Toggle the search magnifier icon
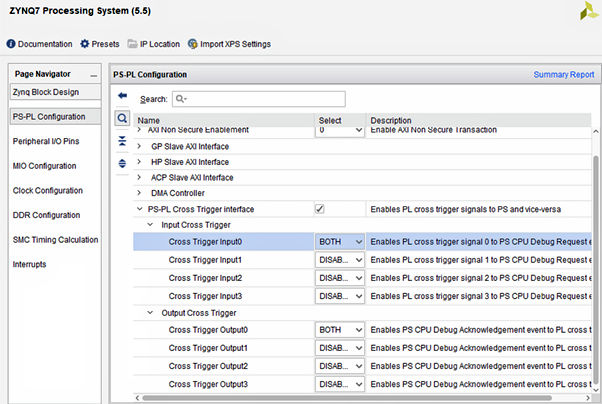 point(123,118)
